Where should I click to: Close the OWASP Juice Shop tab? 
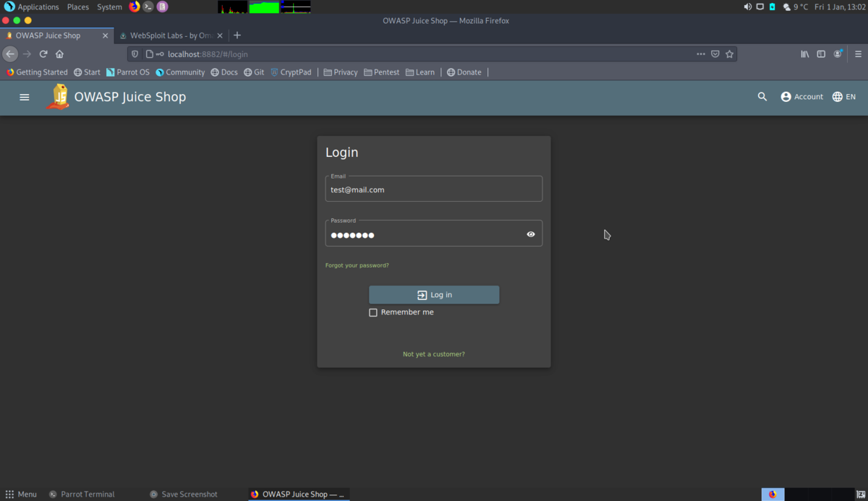tap(106, 35)
